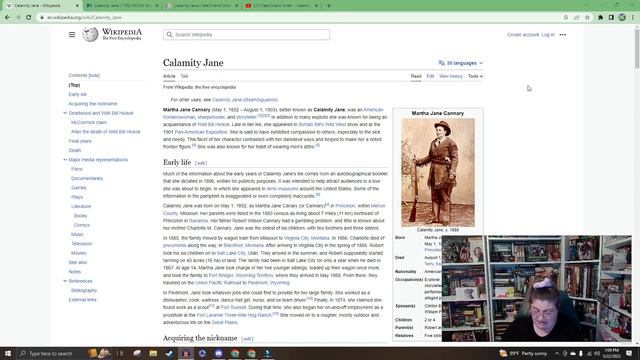Reload the Wikipedia page
The height and width of the screenshot is (360, 640).
point(29,18)
